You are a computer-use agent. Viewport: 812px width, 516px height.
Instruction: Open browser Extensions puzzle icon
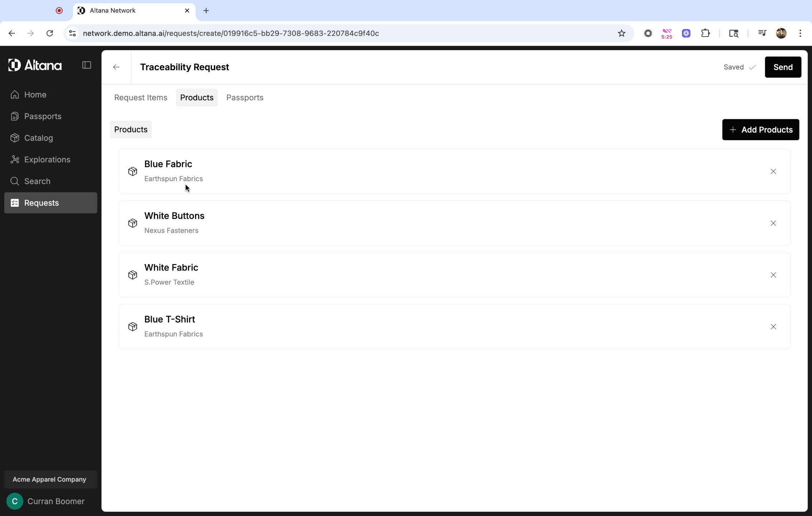click(705, 33)
